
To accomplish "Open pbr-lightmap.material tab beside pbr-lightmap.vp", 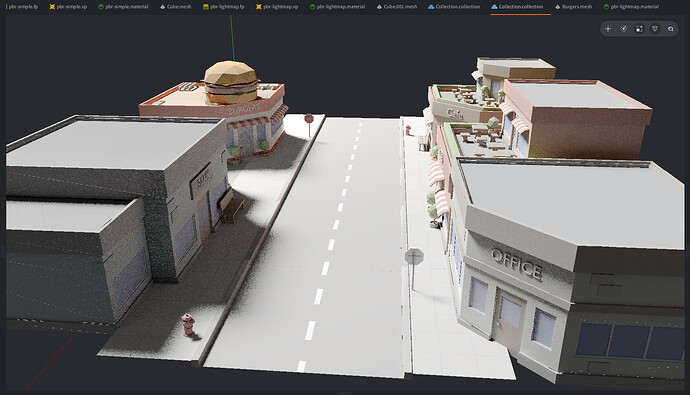I will tap(338, 7).
